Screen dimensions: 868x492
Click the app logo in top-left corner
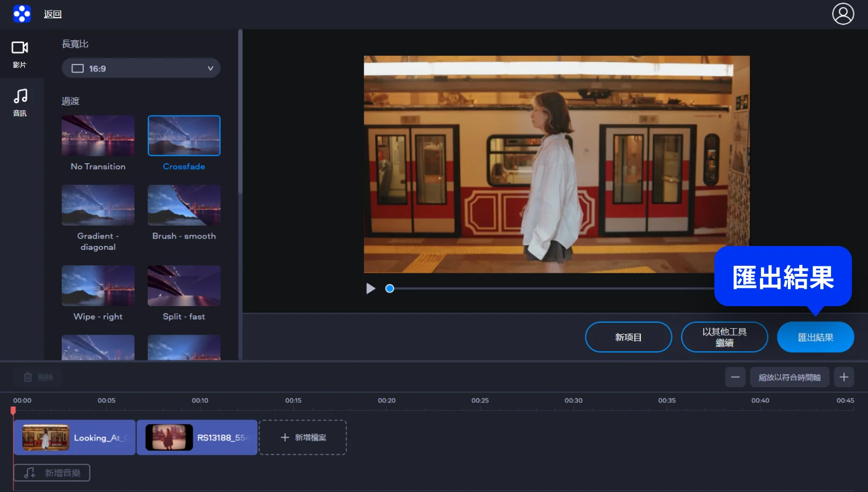pos(22,14)
